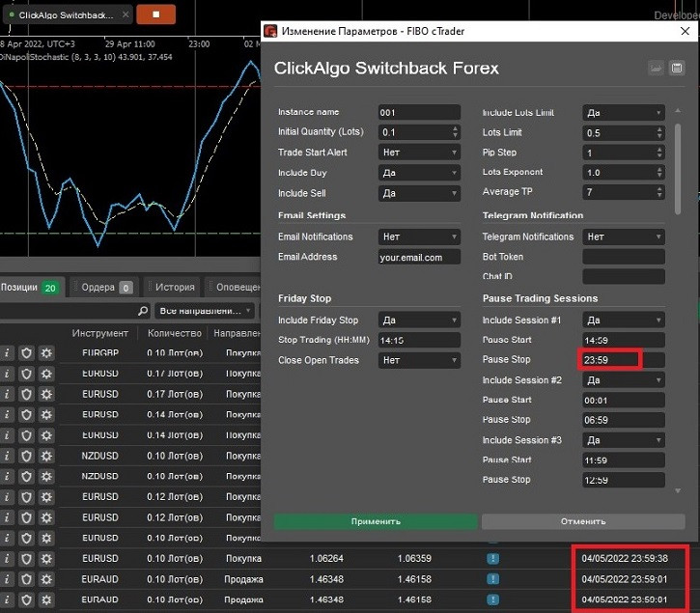Screen dimensions: 700x613
Task: Adjust Initial Quantity (Lots) stepper arrows
Action: pyautogui.click(x=455, y=132)
